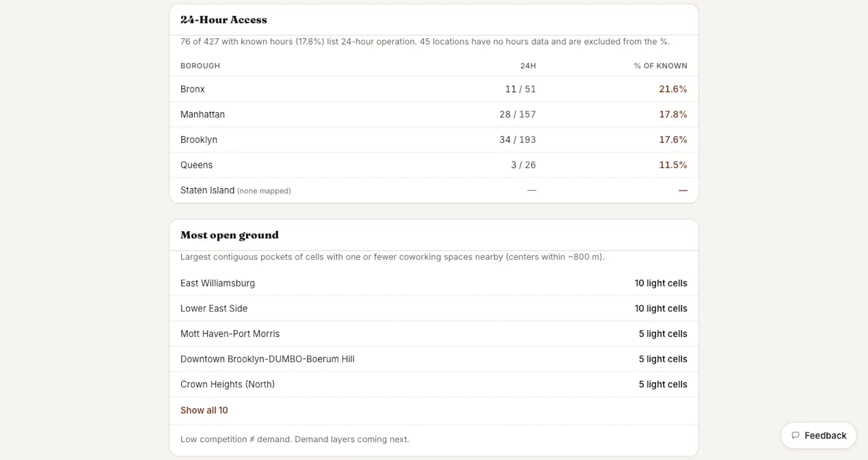Open the Crown Heights (North) entry

coord(434,384)
